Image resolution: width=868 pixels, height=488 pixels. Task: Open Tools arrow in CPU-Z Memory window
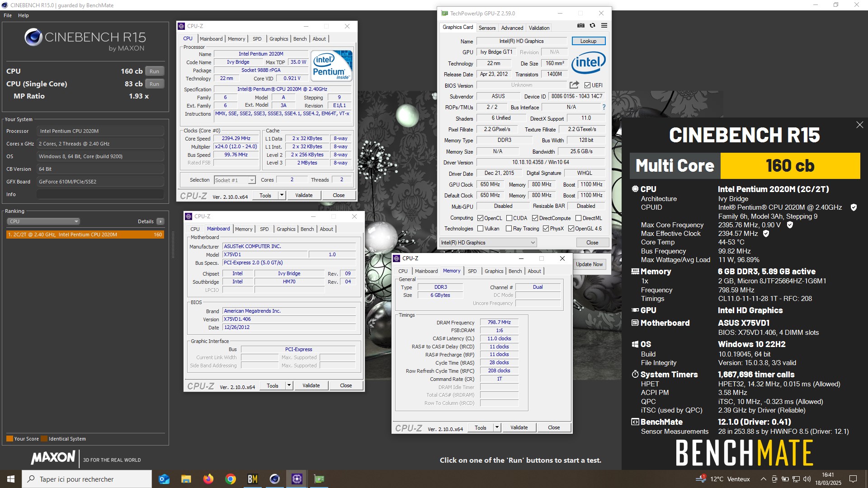pyautogui.click(x=497, y=427)
